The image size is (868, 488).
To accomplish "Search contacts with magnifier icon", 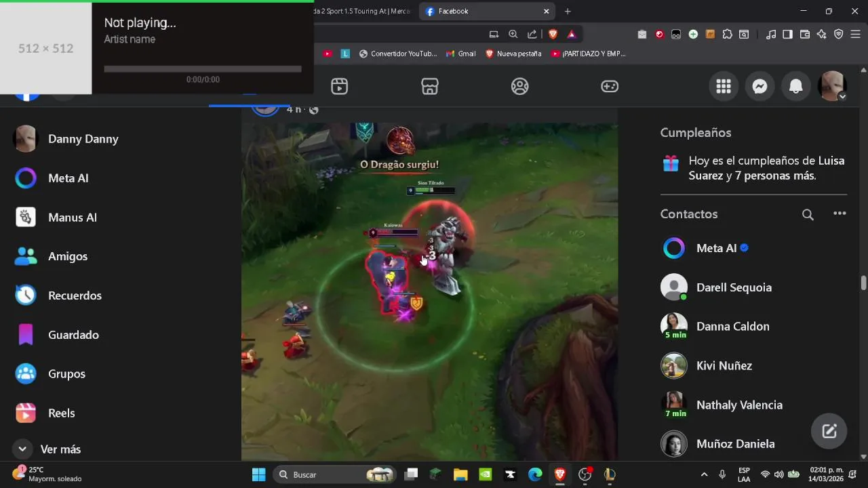I will click(x=808, y=214).
